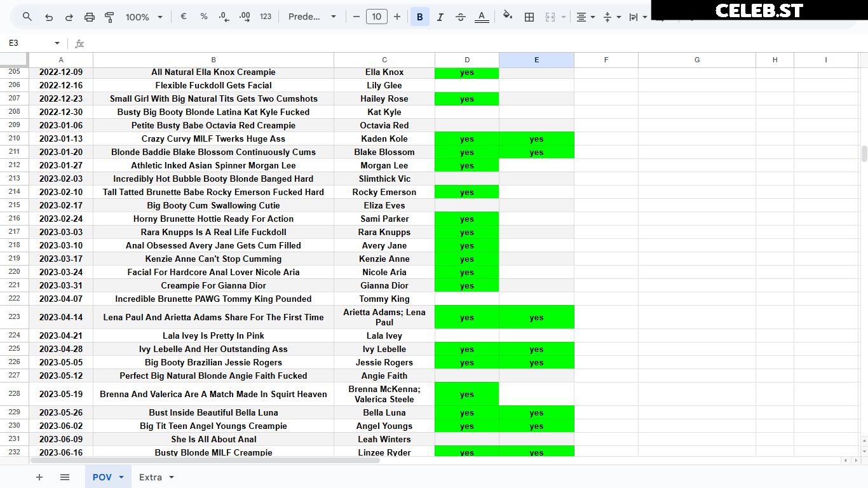Open the search menus magnifier icon

[27, 17]
